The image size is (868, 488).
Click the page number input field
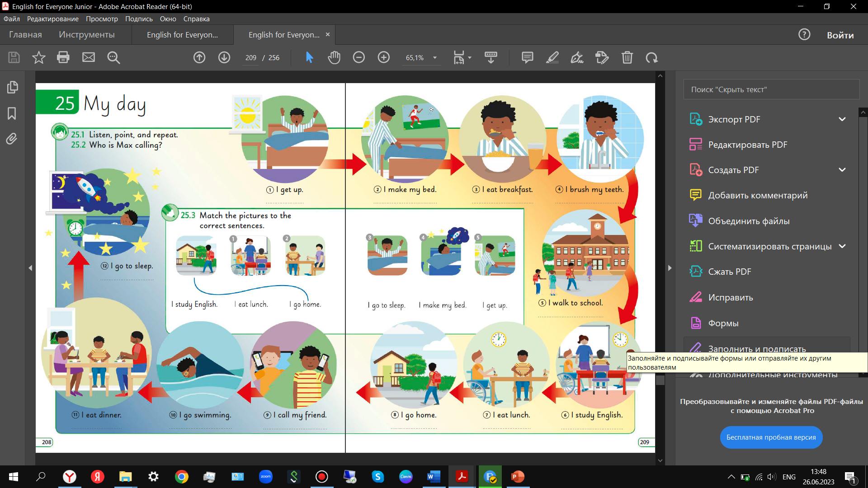pyautogui.click(x=251, y=58)
